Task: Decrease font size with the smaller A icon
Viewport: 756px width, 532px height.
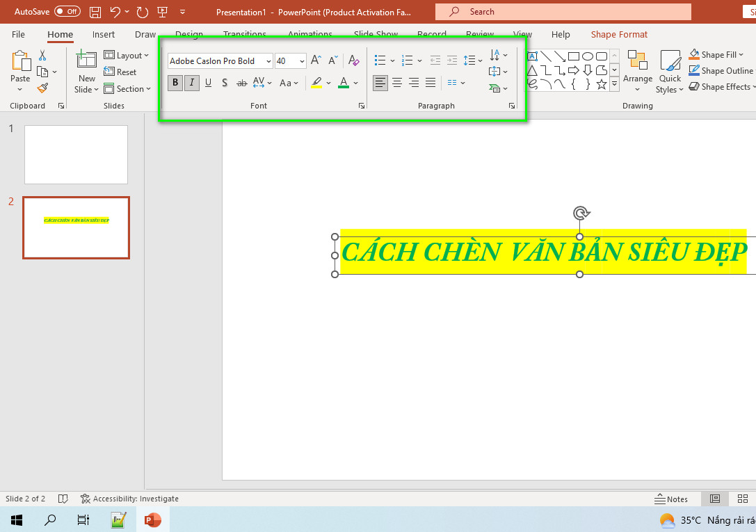Action: point(333,61)
